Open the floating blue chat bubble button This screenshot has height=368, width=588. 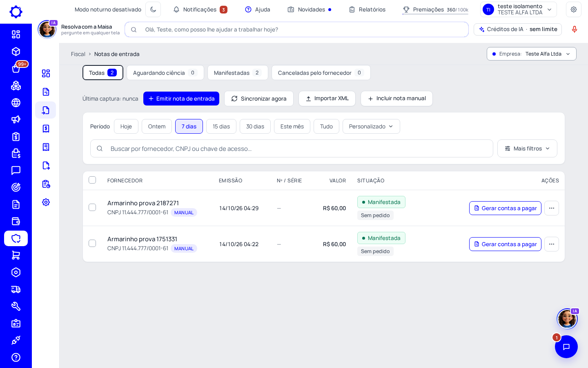[x=566, y=347]
